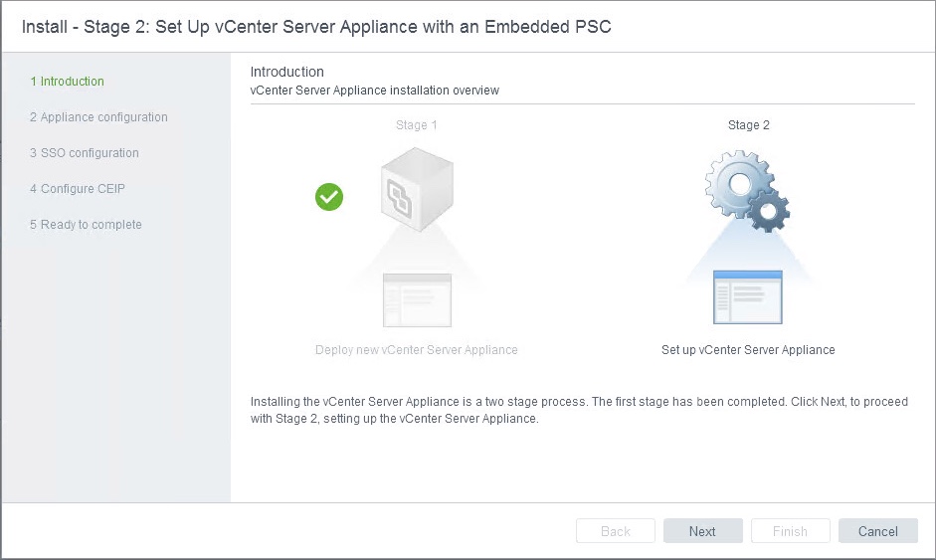
Task: Click the faded Stage 1 window icon
Action: [x=417, y=299]
